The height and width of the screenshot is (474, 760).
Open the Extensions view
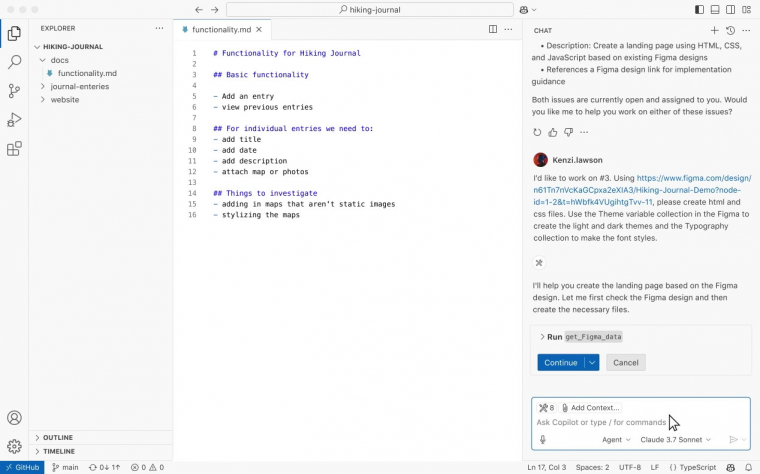point(14,148)
